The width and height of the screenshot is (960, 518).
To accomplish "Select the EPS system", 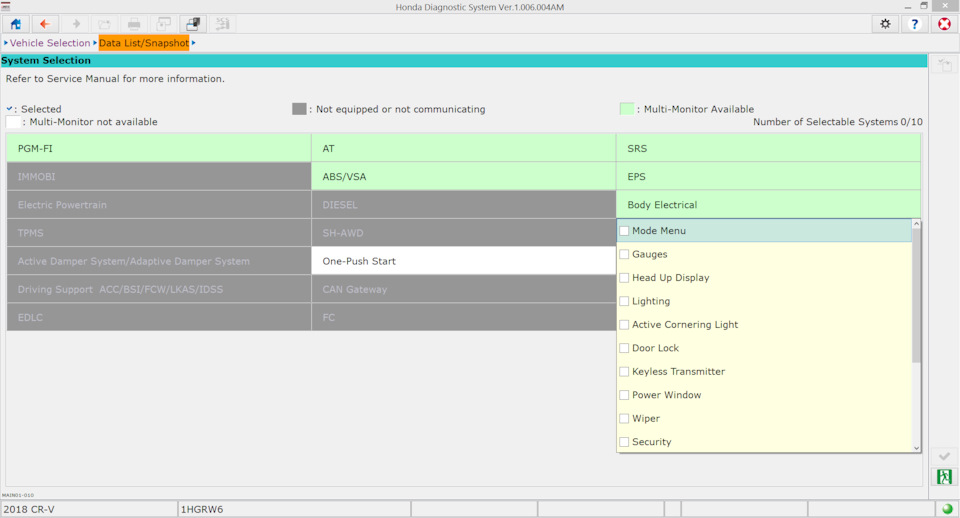I will (x=768, y=176).
